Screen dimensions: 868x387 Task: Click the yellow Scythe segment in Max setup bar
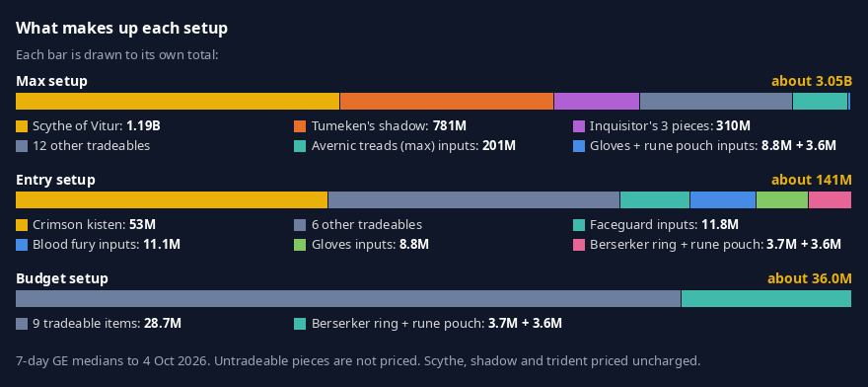point(178,102)
